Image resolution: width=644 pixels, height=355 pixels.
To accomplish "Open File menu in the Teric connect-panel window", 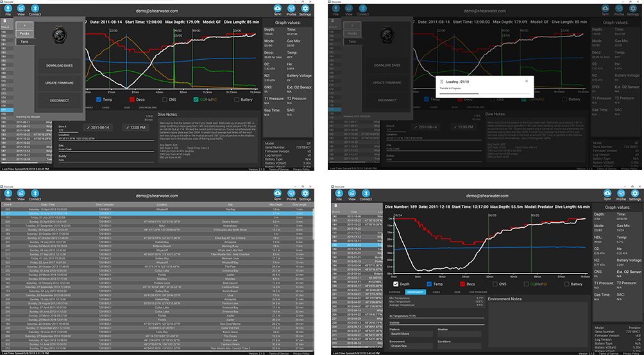I will click(8, 8).
